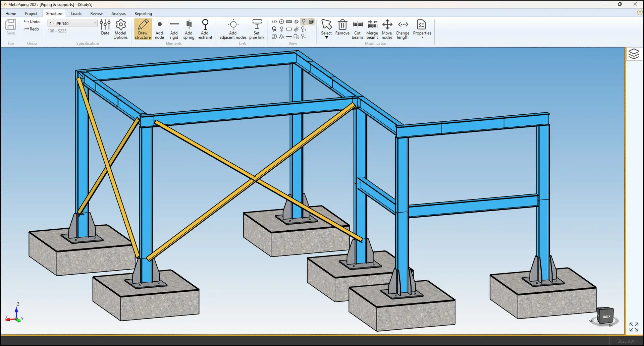This screenshot has width=644, height=346.
Task: Expand the Properties dropdown
Action: pos(422,37)
